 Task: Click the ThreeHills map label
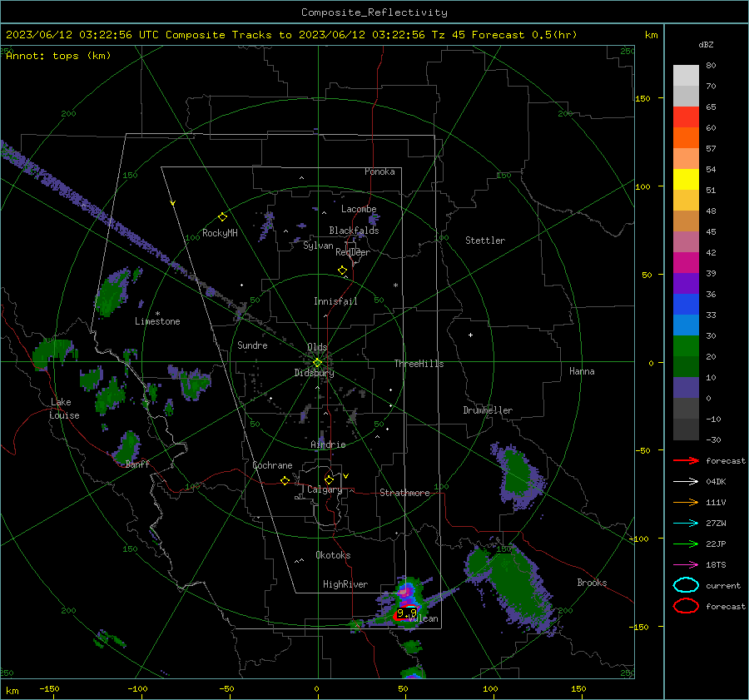[x=419, y=364]
